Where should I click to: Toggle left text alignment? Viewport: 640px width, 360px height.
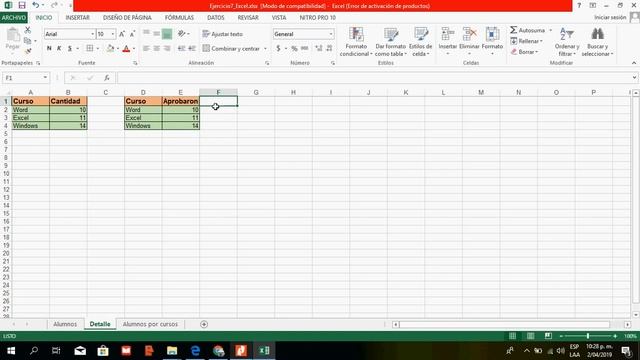146,48
